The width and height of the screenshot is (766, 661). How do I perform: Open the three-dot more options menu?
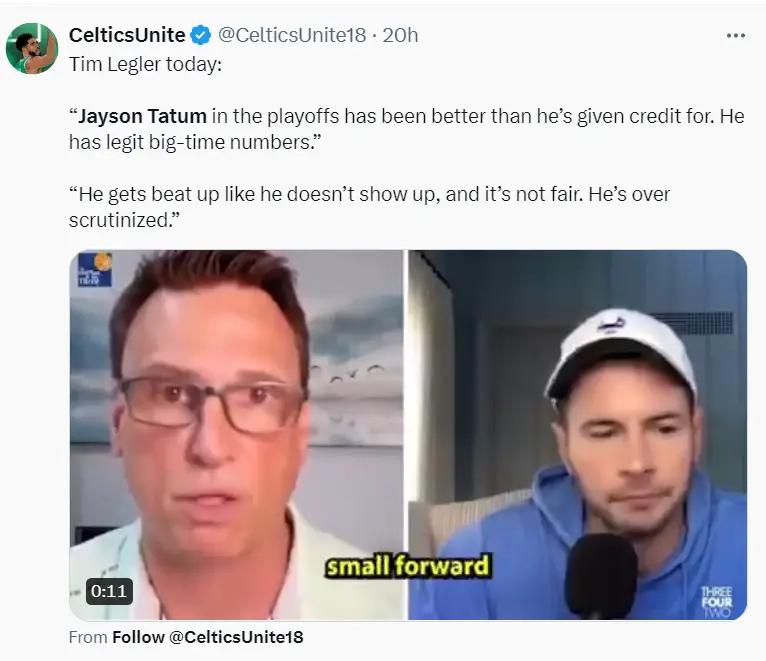pos(736,36)
